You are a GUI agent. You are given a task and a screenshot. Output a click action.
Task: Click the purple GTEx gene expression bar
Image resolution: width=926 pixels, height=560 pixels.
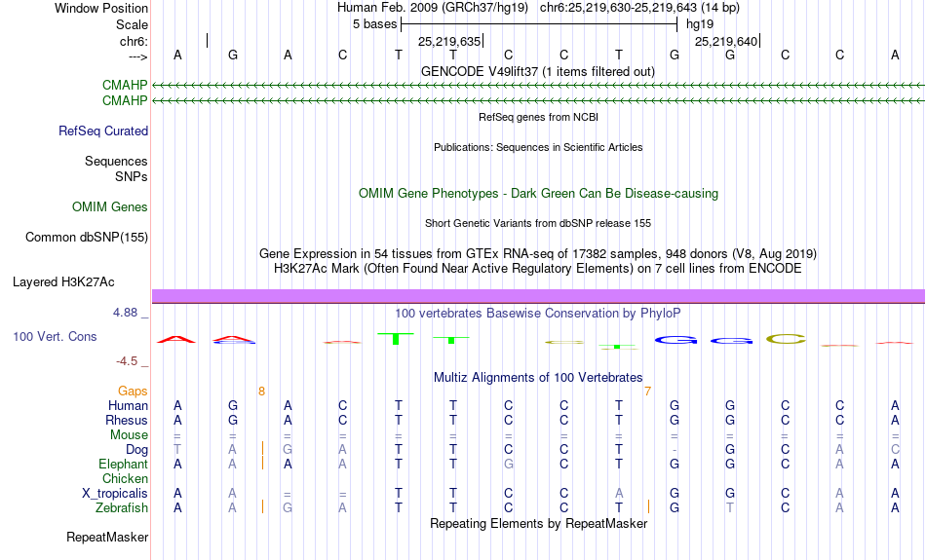click(538, 296)
